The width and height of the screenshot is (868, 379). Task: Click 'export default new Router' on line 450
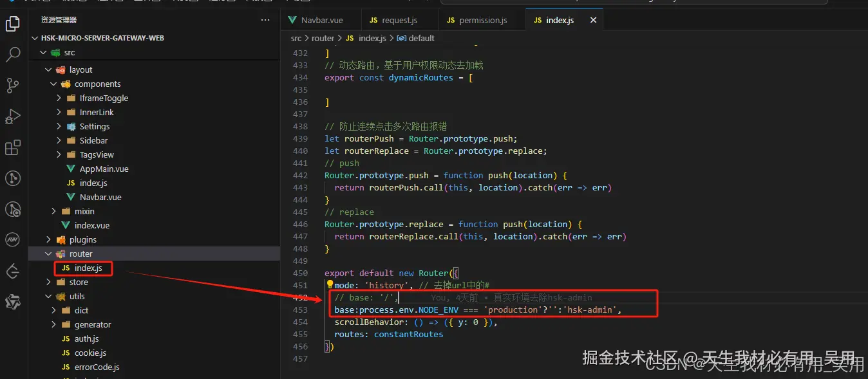pos(387,273)
